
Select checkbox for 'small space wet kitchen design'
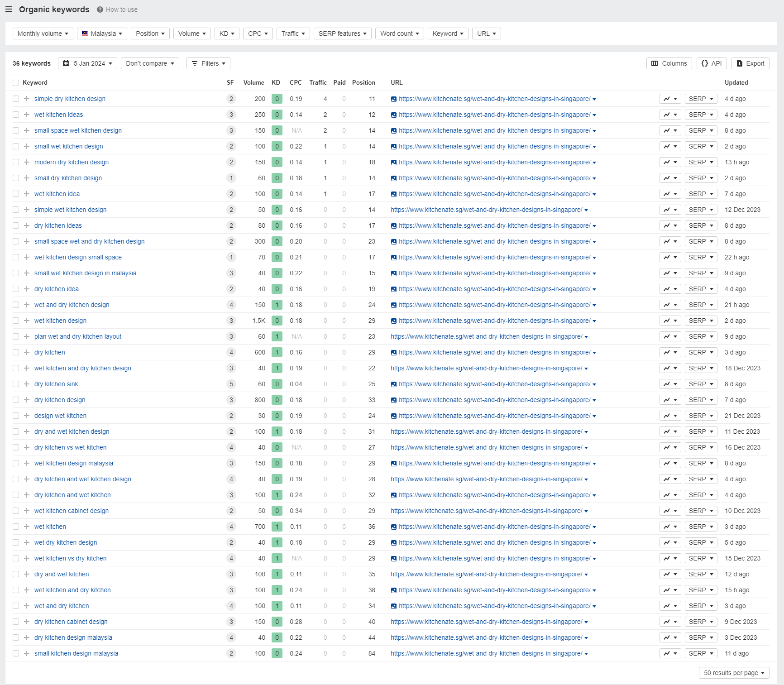[x=16, y=130]
